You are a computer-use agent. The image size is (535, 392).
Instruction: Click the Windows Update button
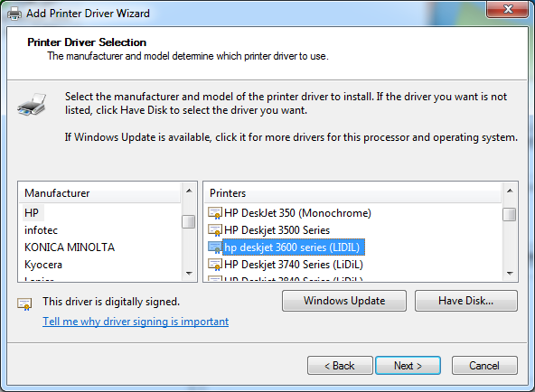(344, 301)
